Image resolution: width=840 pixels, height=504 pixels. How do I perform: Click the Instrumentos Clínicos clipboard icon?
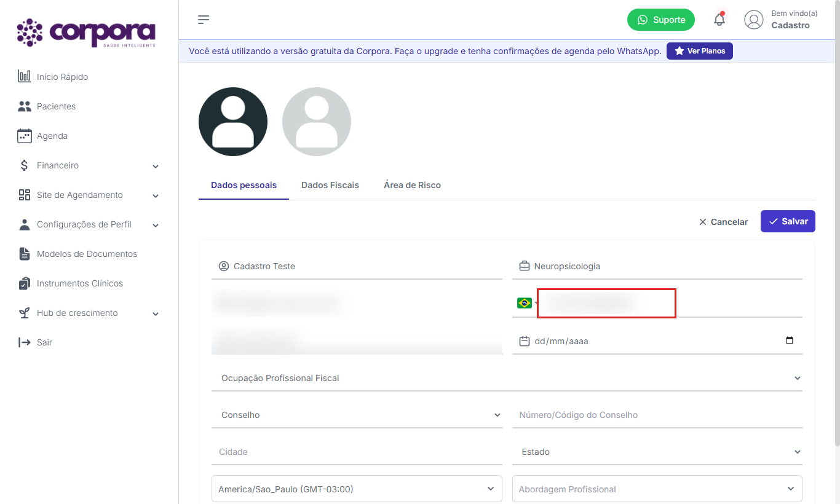(24, 283)
